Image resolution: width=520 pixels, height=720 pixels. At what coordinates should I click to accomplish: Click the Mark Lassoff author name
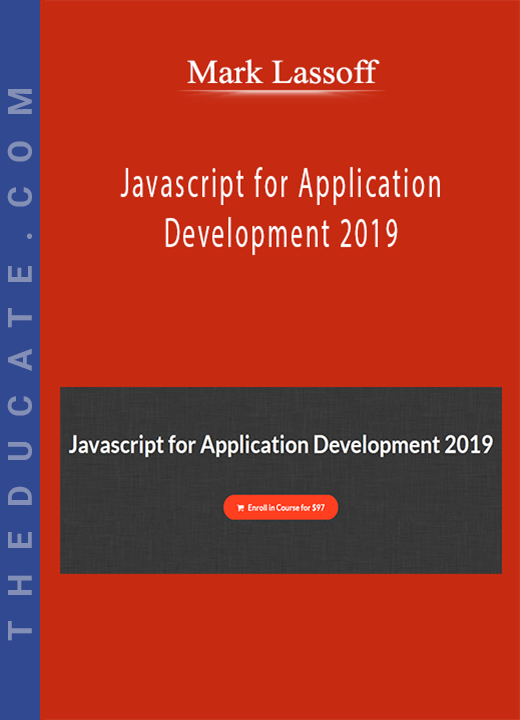click(283, 73)
